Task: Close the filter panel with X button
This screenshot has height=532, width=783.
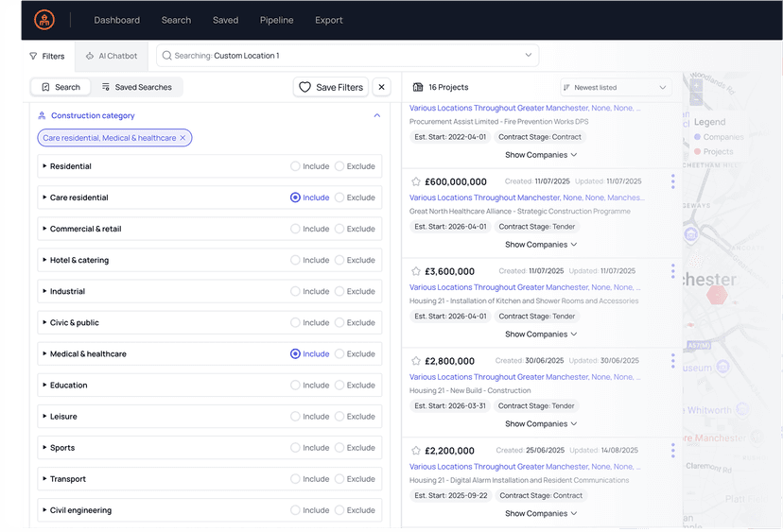Action: (x=382, y=87)
